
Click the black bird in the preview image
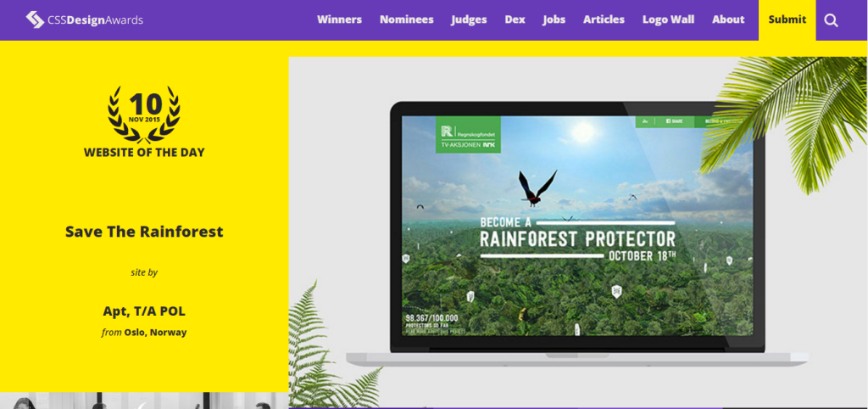click(537, 188)
